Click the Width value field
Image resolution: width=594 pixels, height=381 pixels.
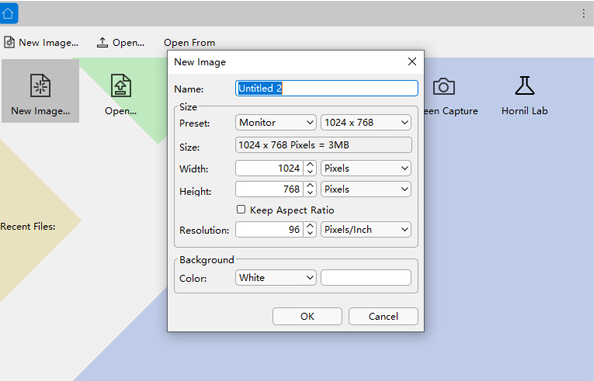point(269,168)
